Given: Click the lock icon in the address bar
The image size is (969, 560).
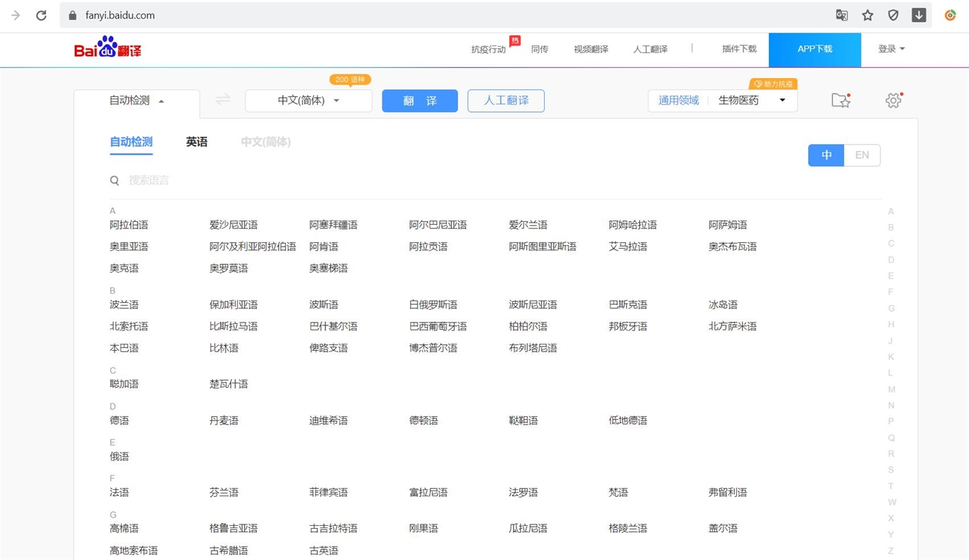Looking at the screenshot, I should [x=72, y=15].
